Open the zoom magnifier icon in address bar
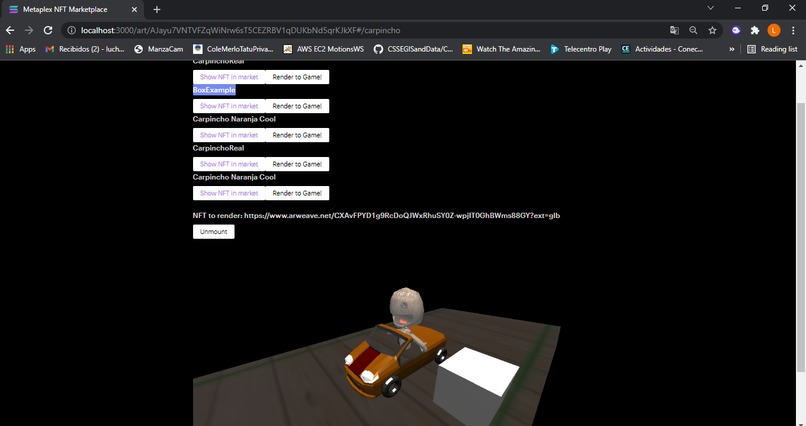This screenshot has width=806, height=426. pyautogui.click(x=693, y=30)
